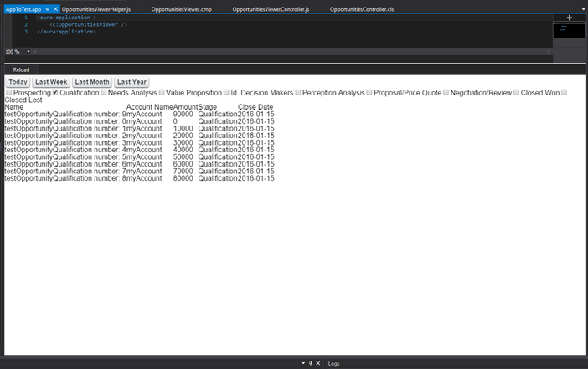Screen dimensions: 588x369
Task: Click row 'testOpportunityQualification number: 5'
Action: coord(139,156)
